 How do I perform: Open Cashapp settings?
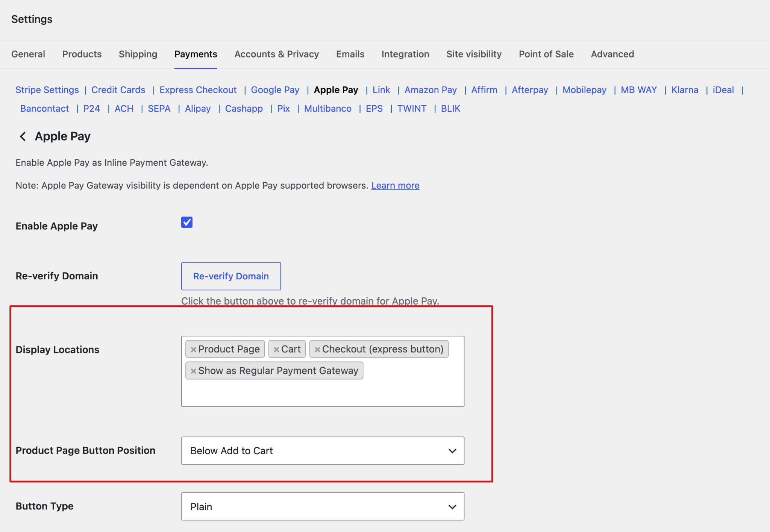(x=244, y=108)
